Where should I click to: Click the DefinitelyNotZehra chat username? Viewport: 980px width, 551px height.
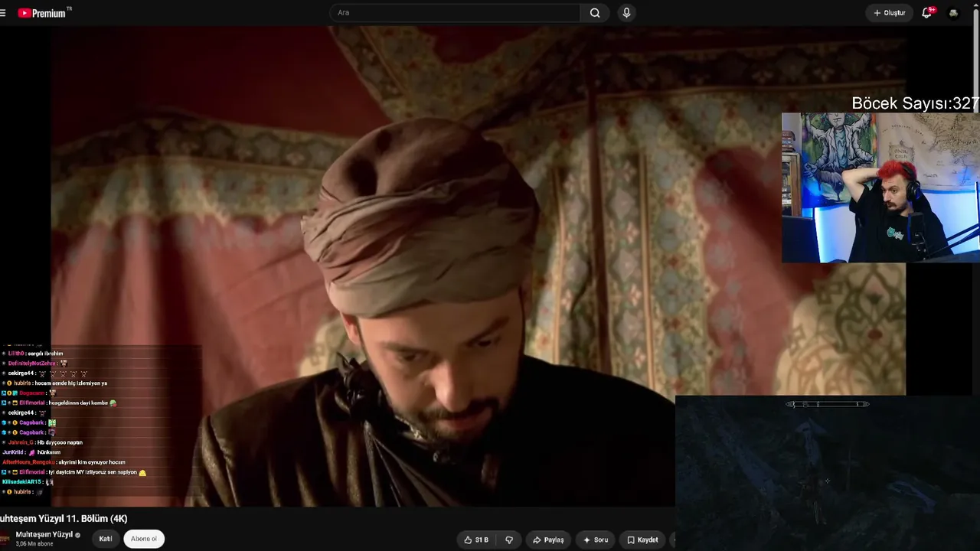point(32,364)
